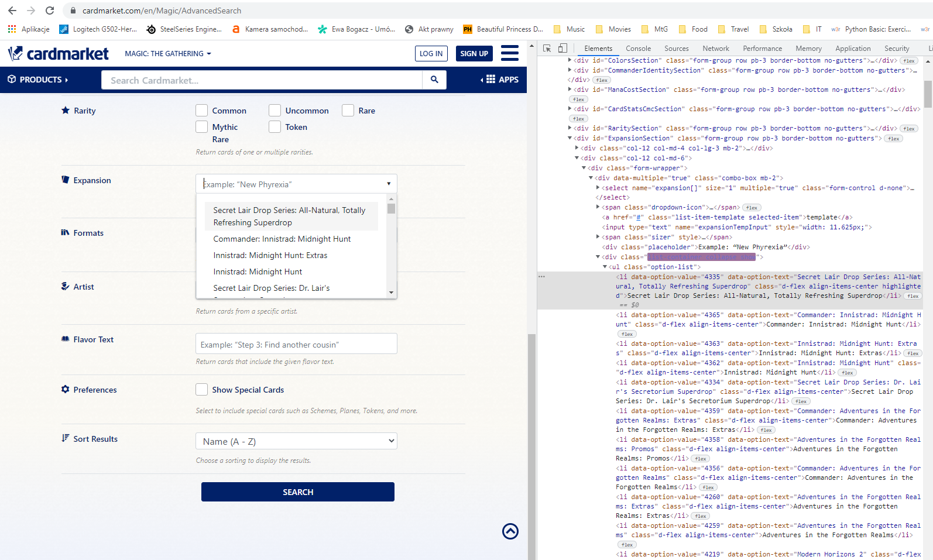Switch to the DevTools Console tab
933x560 pixels.
(x=638, y=49)
